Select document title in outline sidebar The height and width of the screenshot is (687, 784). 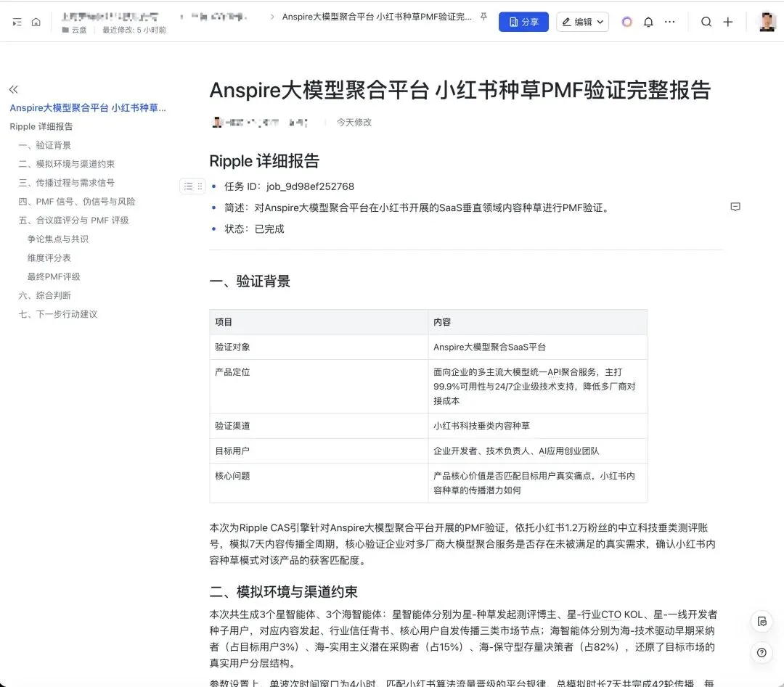tap(88, 108)
